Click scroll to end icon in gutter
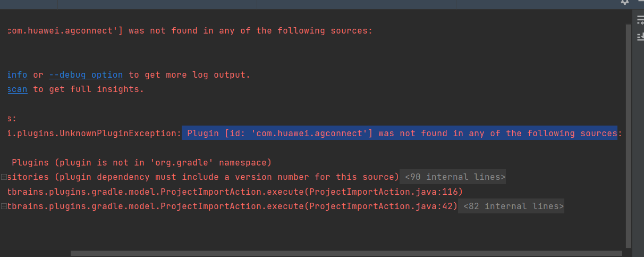Screen dimensions: 644x257 pos(640,36)
